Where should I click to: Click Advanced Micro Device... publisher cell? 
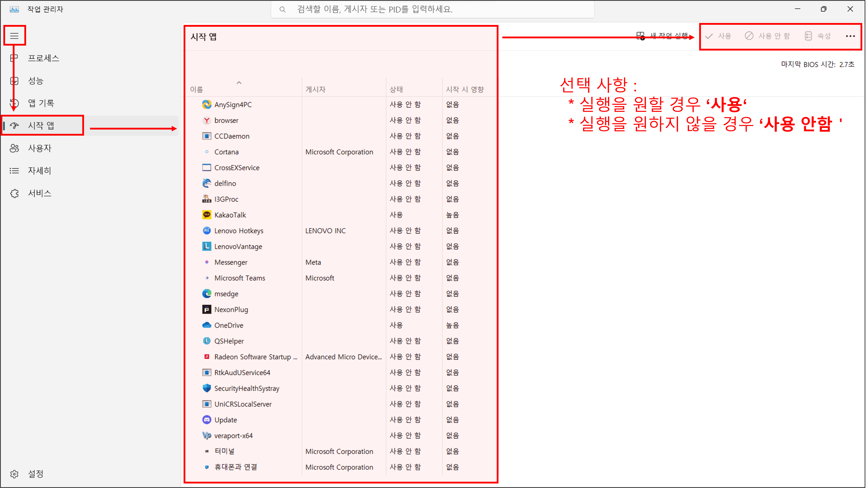(344, 357)
